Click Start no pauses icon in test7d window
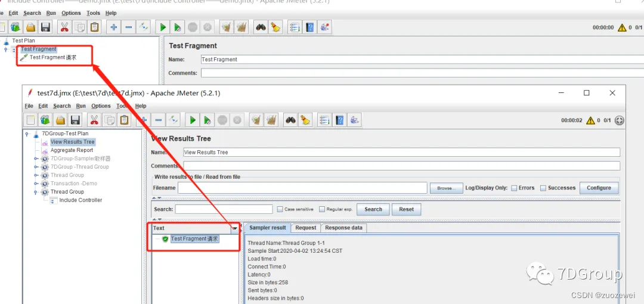Viewport: 644px width, 304px height. tap(208, 120)
